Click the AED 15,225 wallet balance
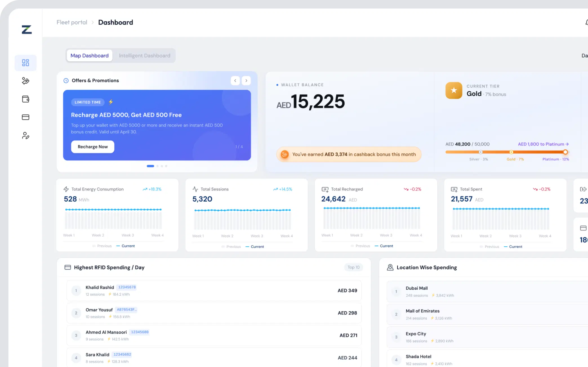This screenshot has height=367, width=588. (311, 101)
